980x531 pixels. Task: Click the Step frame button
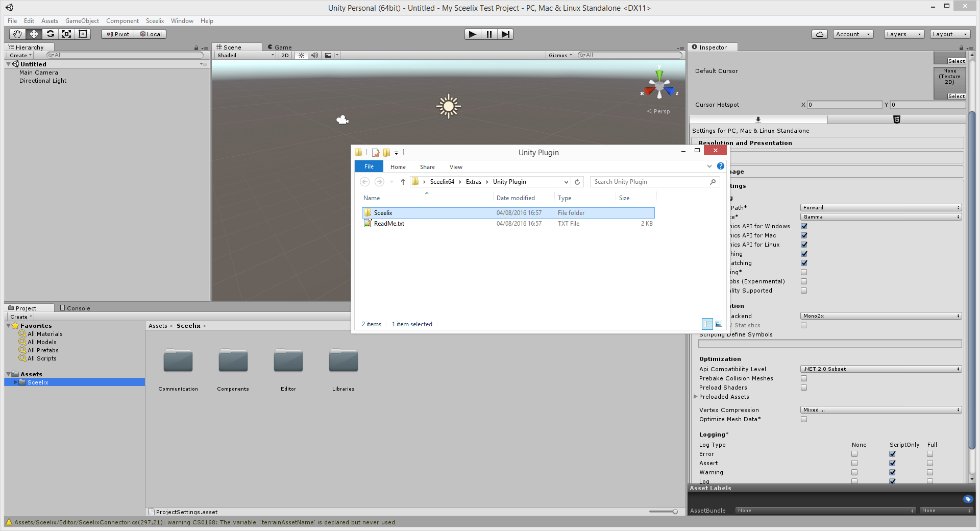[x=505, y=34]
